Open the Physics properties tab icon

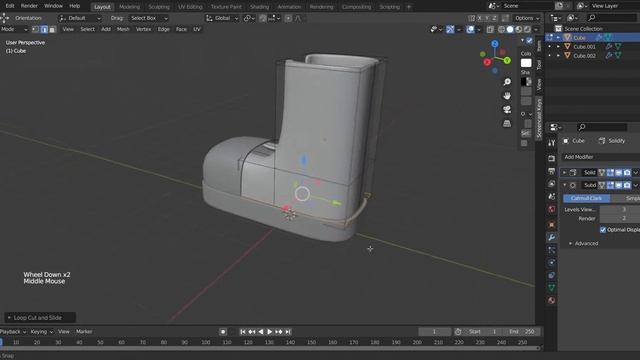(x=551, y=262)
